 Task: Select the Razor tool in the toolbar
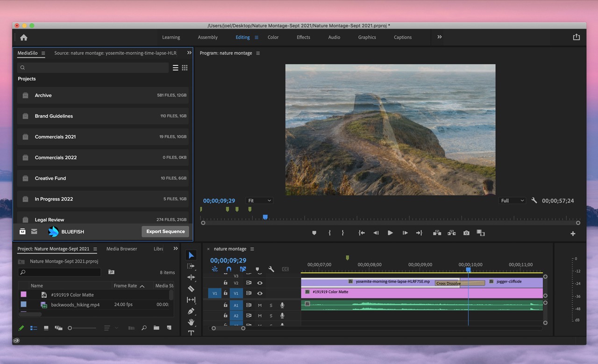tap(191, 289)
